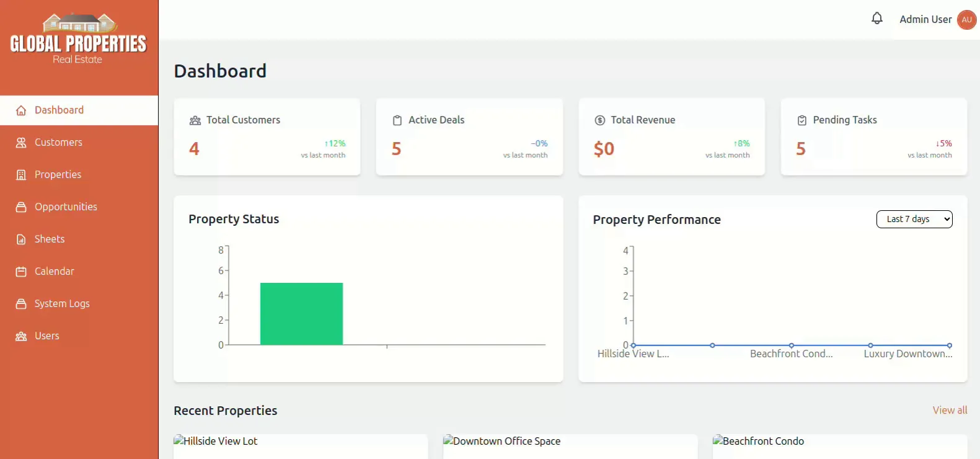This screenshot has width=980, height=459.
Task: Go to Calendar in sidebar
Action: (79, 272)
